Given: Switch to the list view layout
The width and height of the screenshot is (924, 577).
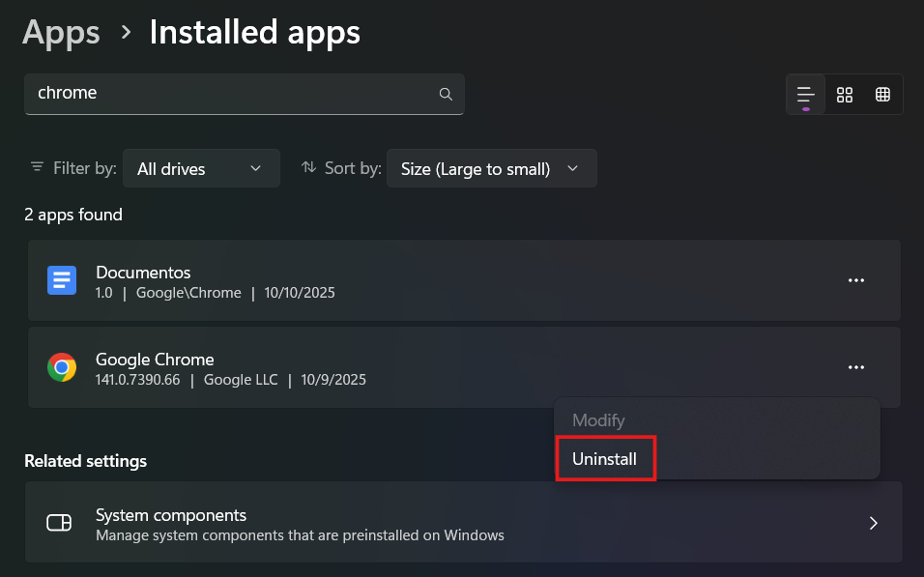Looking at the screenshot, I should (805, 95).
